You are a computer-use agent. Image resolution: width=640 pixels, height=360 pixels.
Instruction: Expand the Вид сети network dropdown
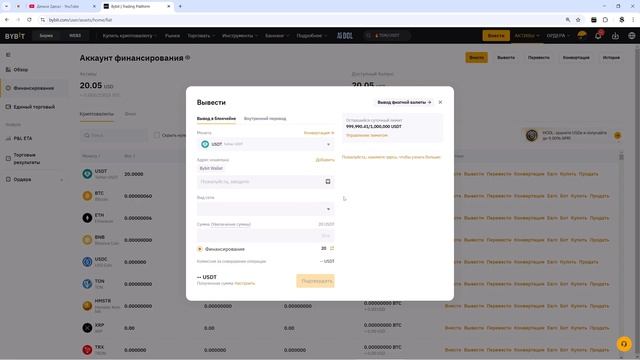pyautogui.click(x=265, y=209)
